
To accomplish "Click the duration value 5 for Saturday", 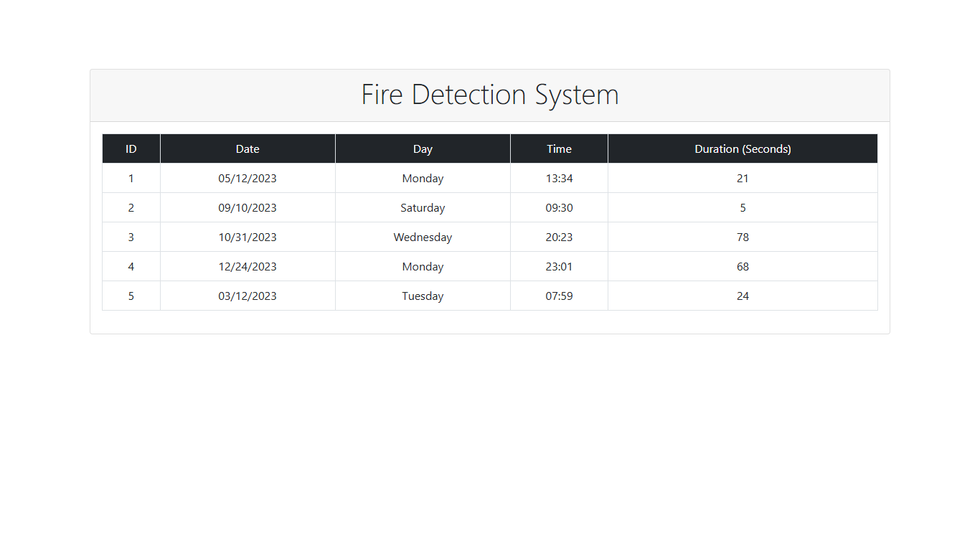I will (x=743, y=207).
